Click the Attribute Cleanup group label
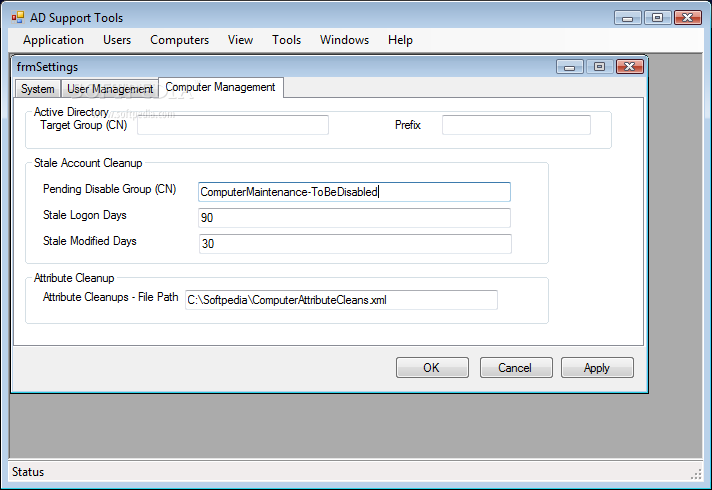The height and width of the screenshot is (490, 712). tap(74, 278)
